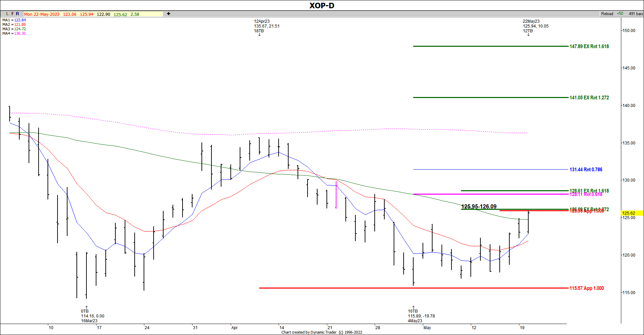644x335 pixels.
Task: Click the date Mon 22-May-2023 readout
Action: tap(42, 14)
